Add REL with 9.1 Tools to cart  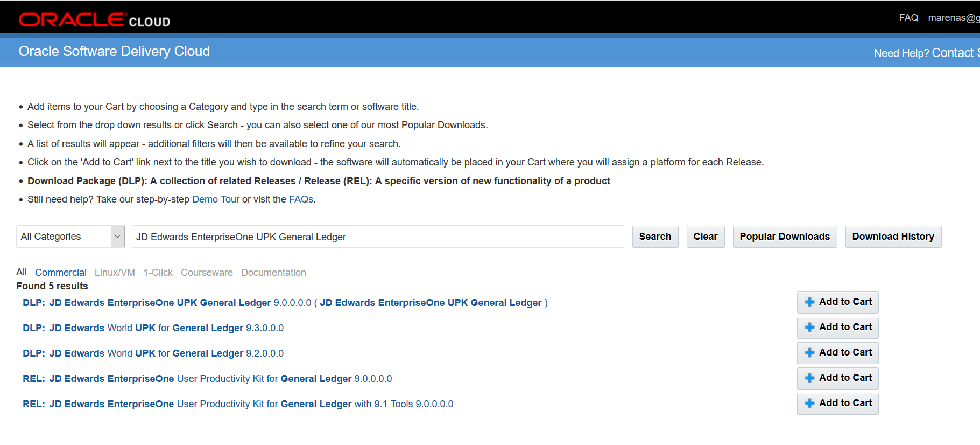click(837, 404)
